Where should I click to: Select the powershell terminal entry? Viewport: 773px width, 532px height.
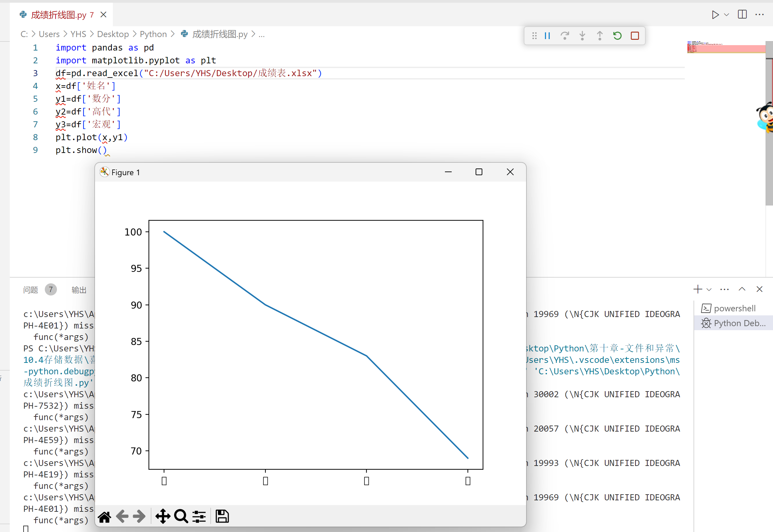pyautogui.click(x=734, y=308)
